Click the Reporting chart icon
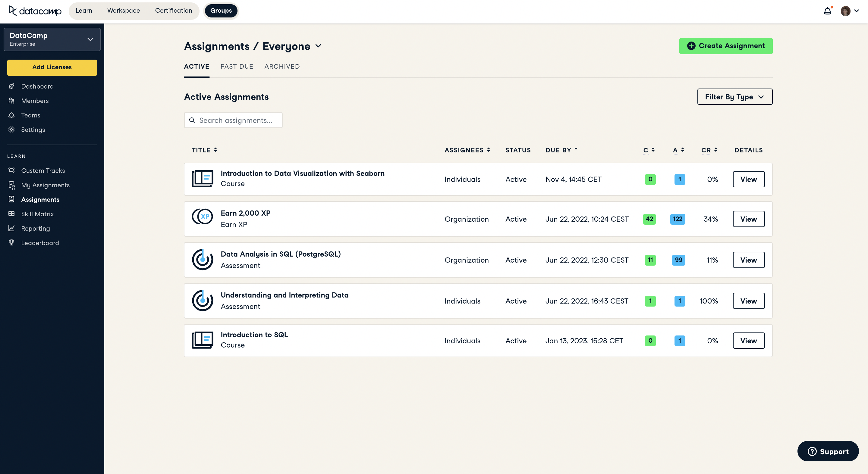The width and height of the screenshot is (868, 474). (x=11, y=228)
